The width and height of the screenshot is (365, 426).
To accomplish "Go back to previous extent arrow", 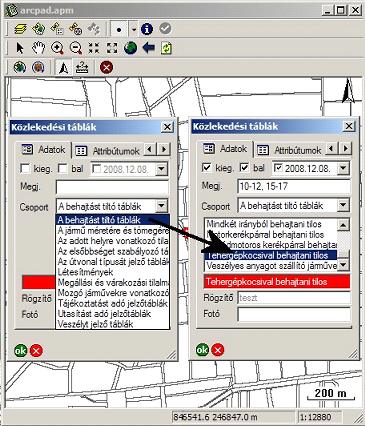I will coord(149,48).
